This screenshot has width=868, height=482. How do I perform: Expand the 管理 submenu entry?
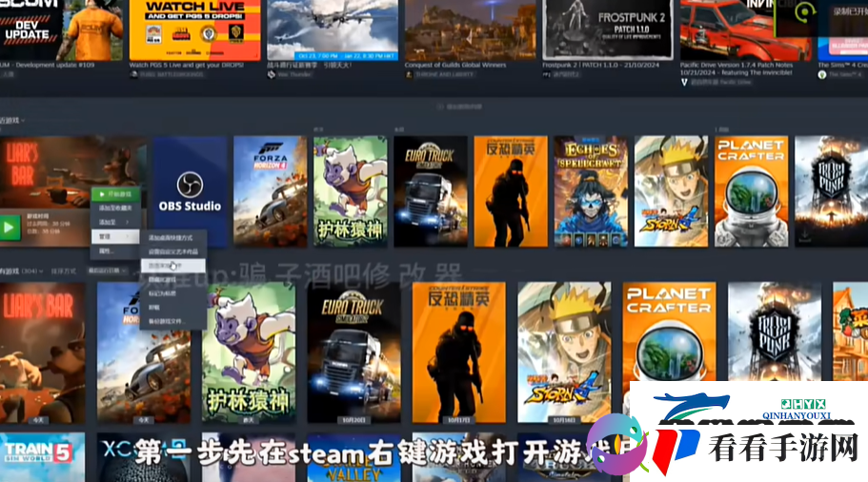pos(115,236)
